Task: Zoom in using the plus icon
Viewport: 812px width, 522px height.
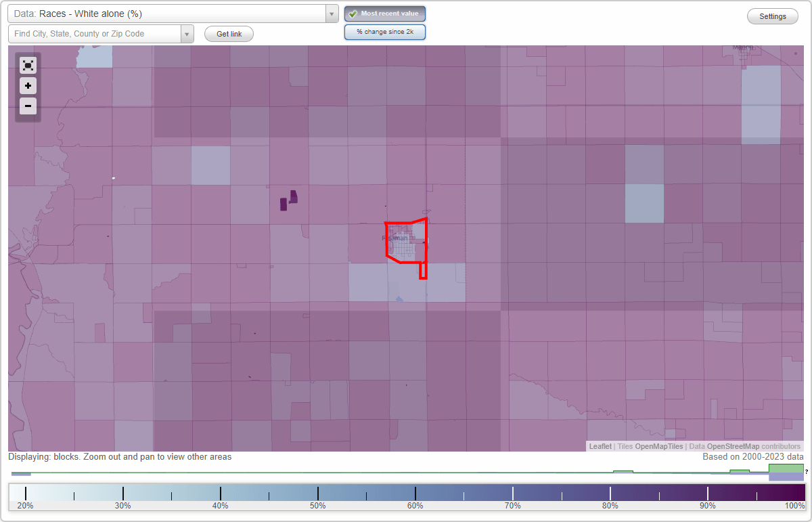Action: 28,85
